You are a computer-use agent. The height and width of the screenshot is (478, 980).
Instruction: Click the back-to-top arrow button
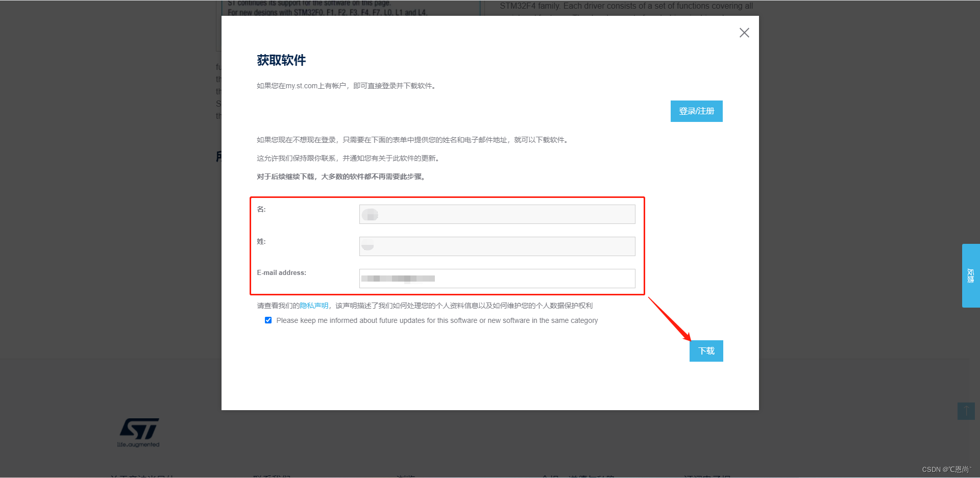966,411
